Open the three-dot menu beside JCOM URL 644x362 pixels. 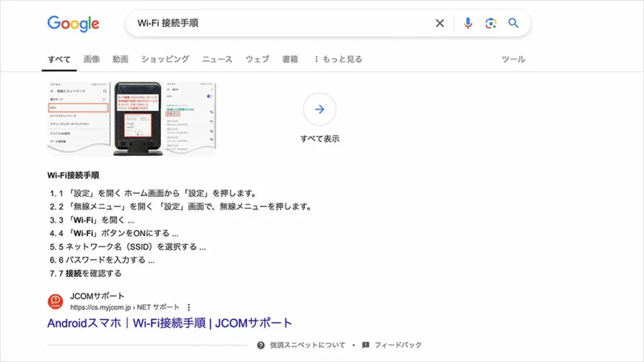point(189,307)
